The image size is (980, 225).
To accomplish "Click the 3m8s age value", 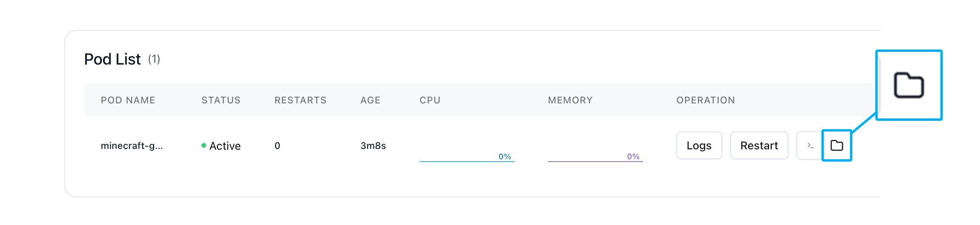I will (373, 146).
